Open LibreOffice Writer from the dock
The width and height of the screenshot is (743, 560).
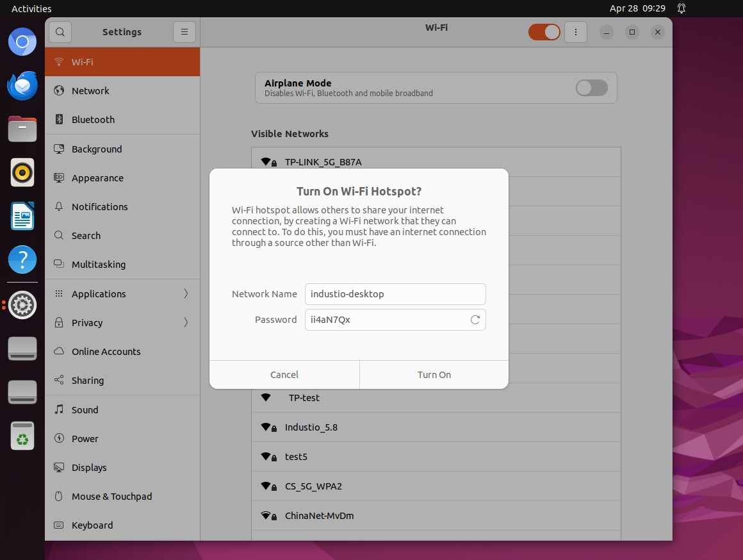point(22,217)
